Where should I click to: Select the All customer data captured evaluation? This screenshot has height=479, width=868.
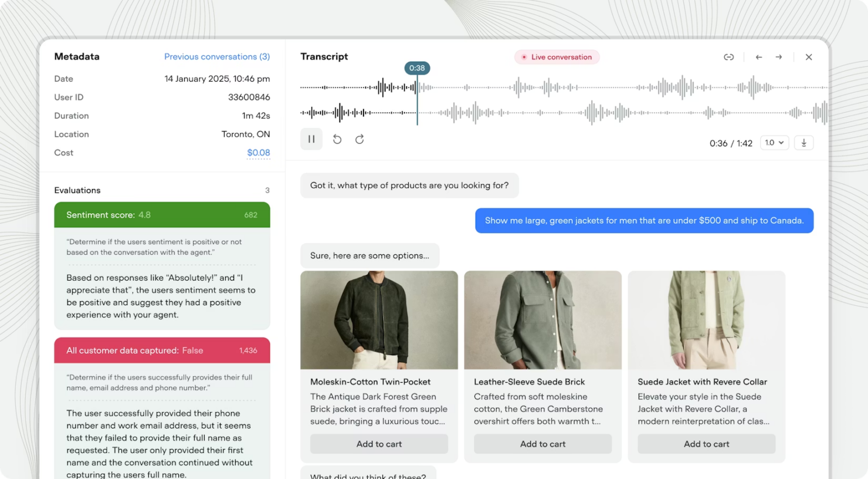(x=162, y=350)
